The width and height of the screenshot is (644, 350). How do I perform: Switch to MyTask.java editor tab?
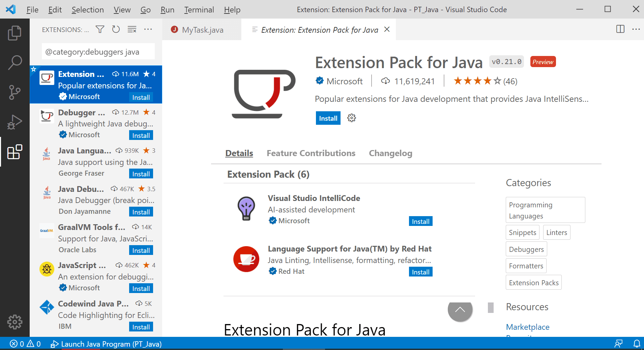(x=202, y=30)
